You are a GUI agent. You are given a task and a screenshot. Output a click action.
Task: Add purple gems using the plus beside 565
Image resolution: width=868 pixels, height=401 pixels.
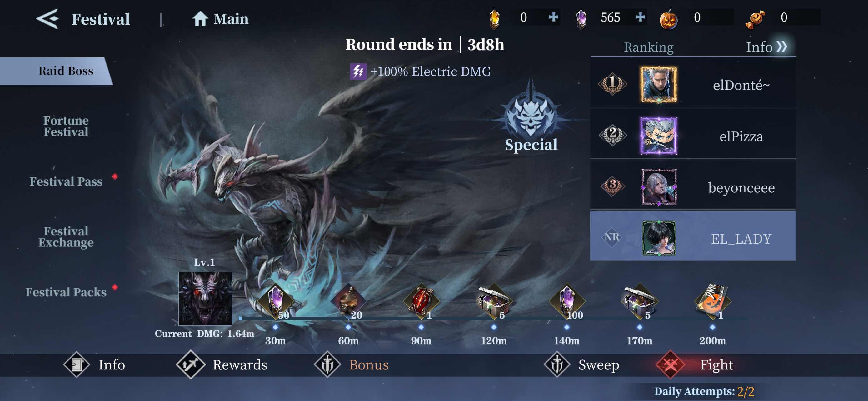[640, 17]
